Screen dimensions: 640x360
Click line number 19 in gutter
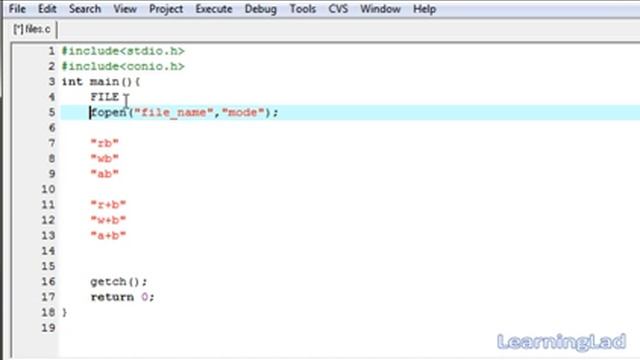click(48, 328)
